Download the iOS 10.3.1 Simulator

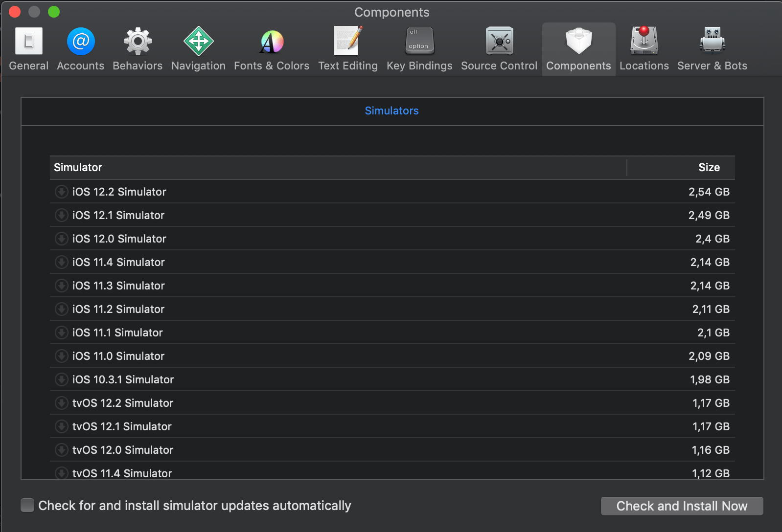pos(61,379)
